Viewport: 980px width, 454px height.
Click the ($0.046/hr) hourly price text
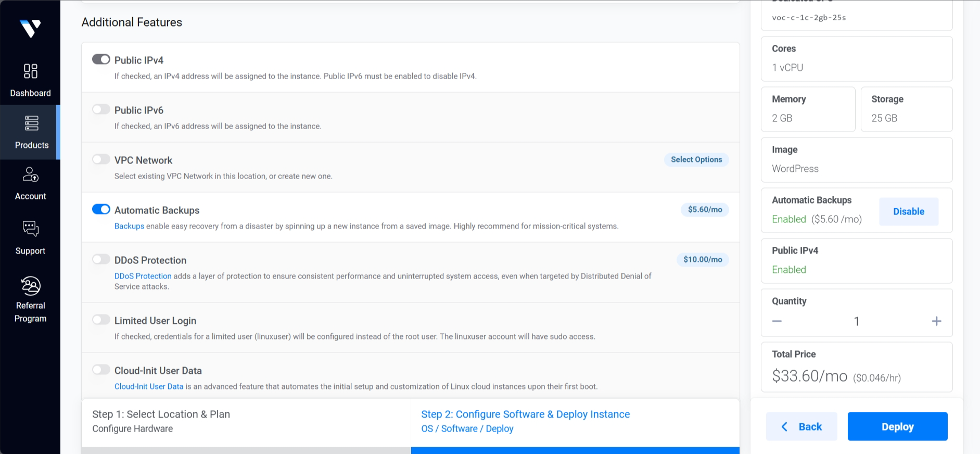click(x=877, y=378)
